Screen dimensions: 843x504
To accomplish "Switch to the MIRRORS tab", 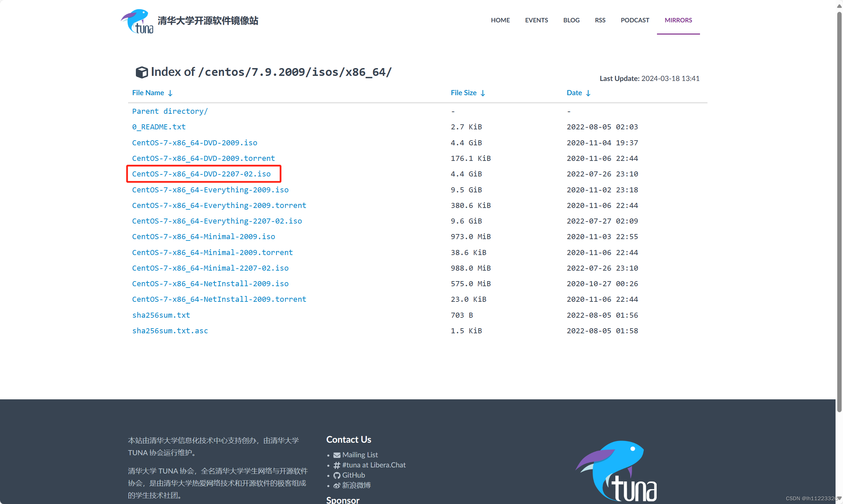I will tap(678, 20).
